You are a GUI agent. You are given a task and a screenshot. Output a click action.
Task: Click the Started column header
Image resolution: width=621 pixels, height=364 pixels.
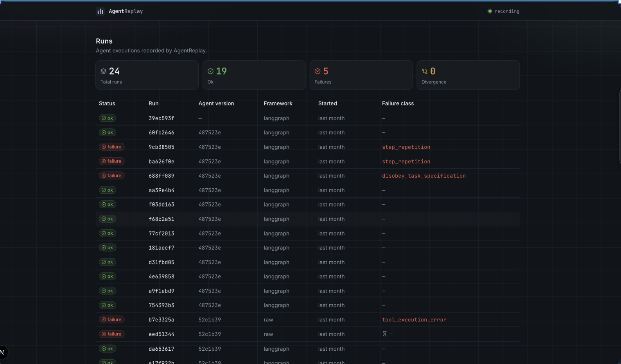[328, 103]
